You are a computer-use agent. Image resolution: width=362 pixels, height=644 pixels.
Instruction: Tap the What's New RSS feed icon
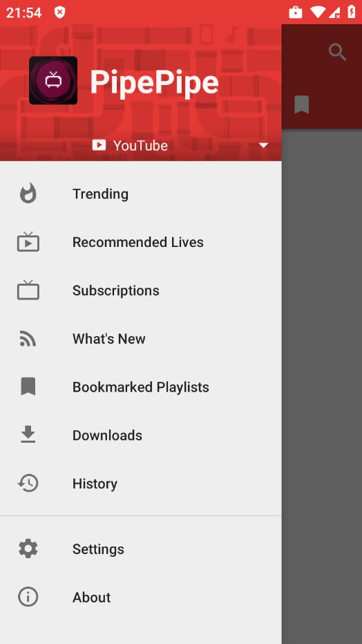[x=28, y=338]
